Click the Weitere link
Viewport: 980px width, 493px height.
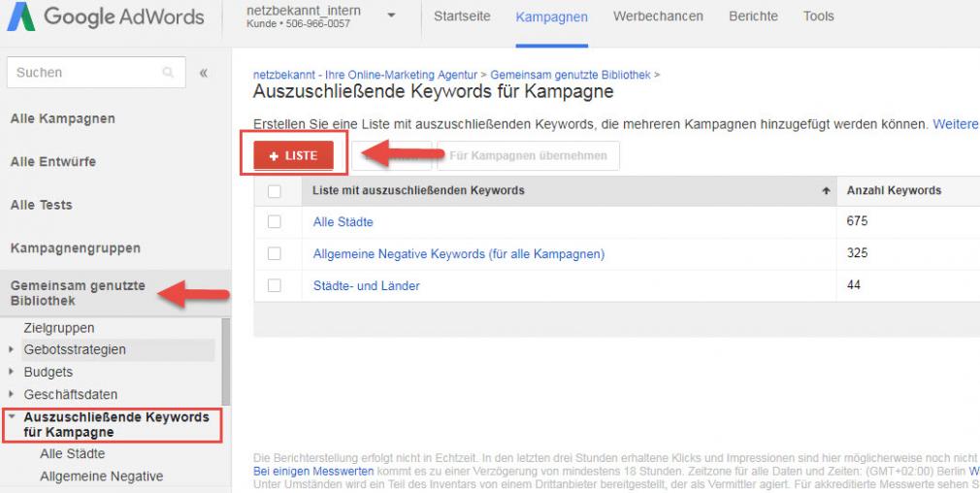[x=957, y=124]
